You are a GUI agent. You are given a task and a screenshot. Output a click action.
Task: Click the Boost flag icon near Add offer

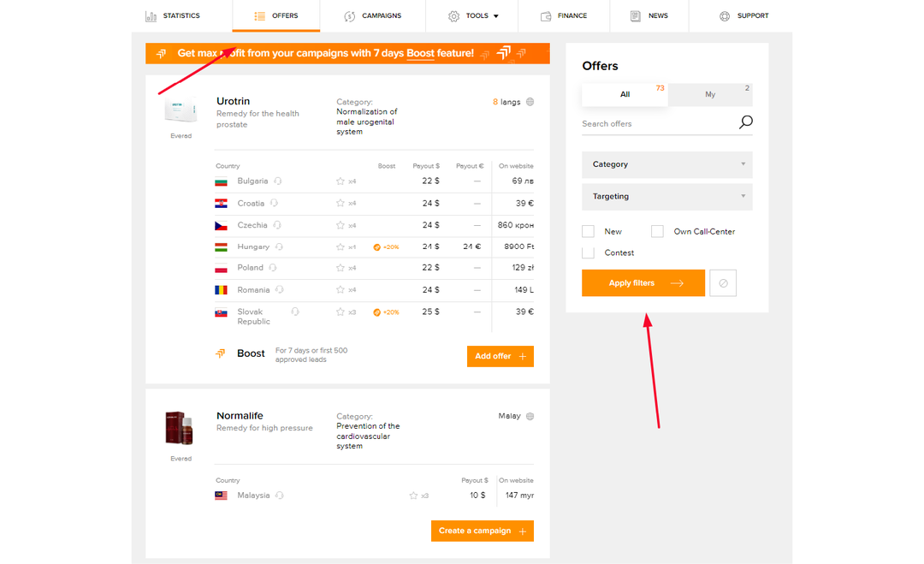pyautogui.click(x=221, y=353)
